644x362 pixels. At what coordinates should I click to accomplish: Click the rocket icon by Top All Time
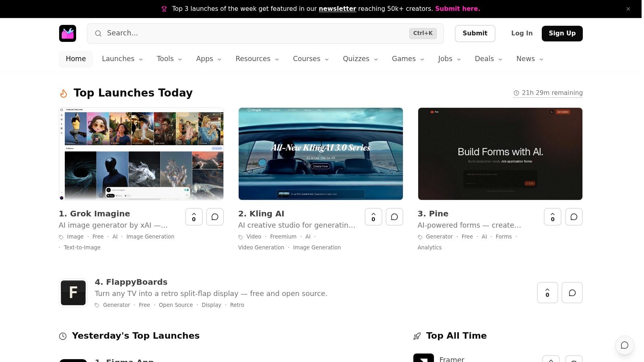tap(417, 336)
